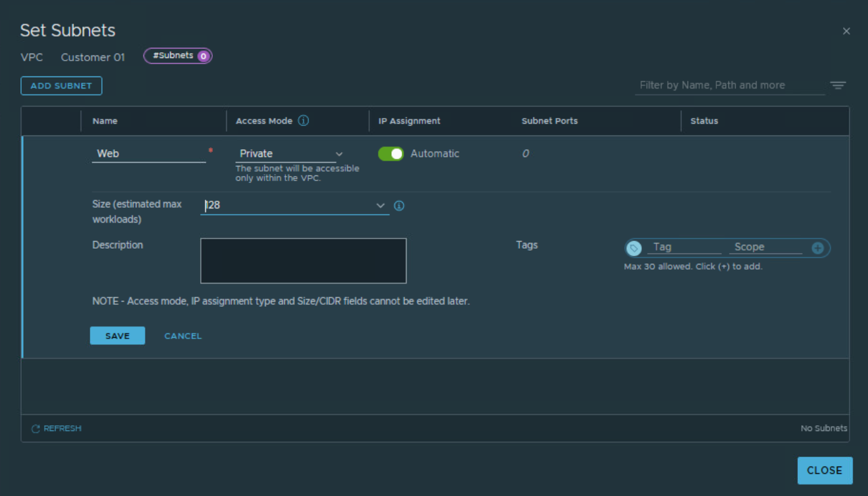The width and height of the screenshot is (868, 496).
Task: Click the plus icon to add tag
Action: click(818, 248)
